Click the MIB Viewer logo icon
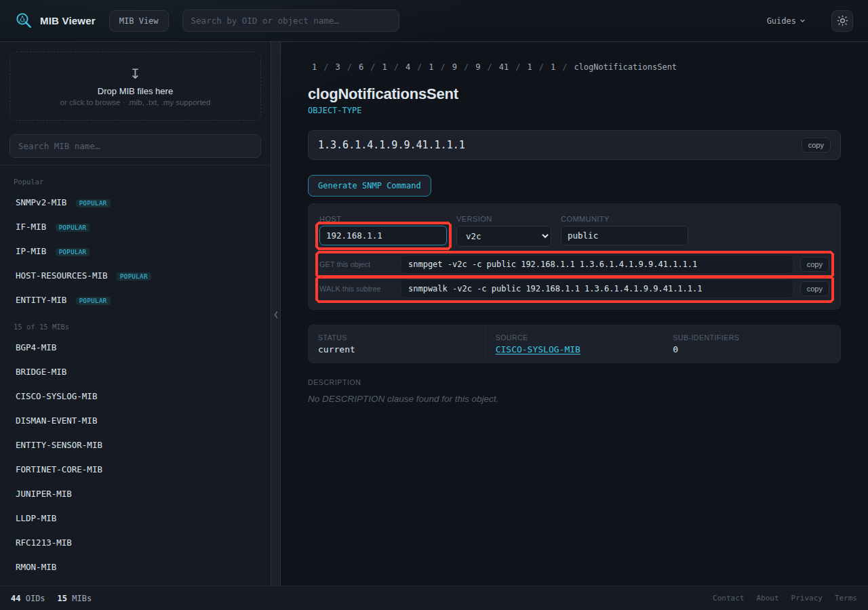The height and width of the screenshot is (610, 868). coord(24,20)
